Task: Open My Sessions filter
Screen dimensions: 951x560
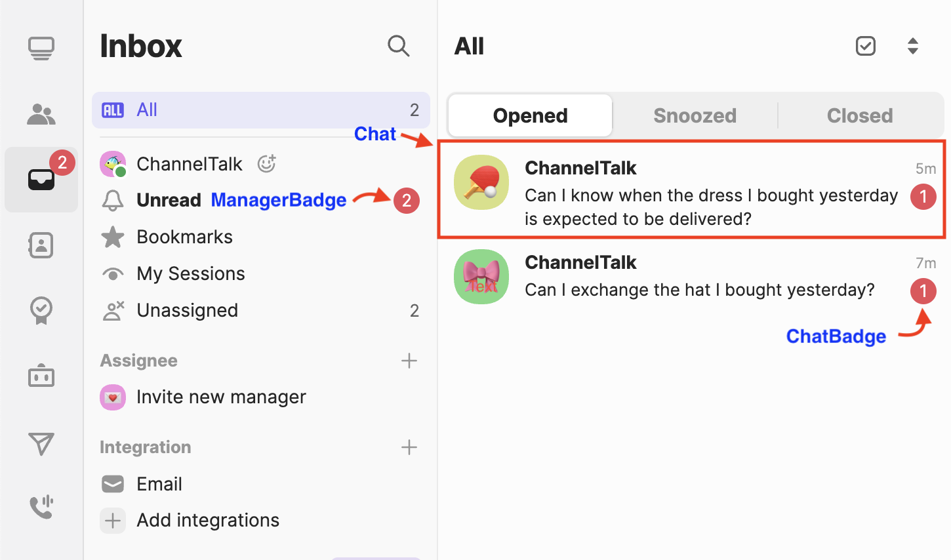Action: [261, 273]
